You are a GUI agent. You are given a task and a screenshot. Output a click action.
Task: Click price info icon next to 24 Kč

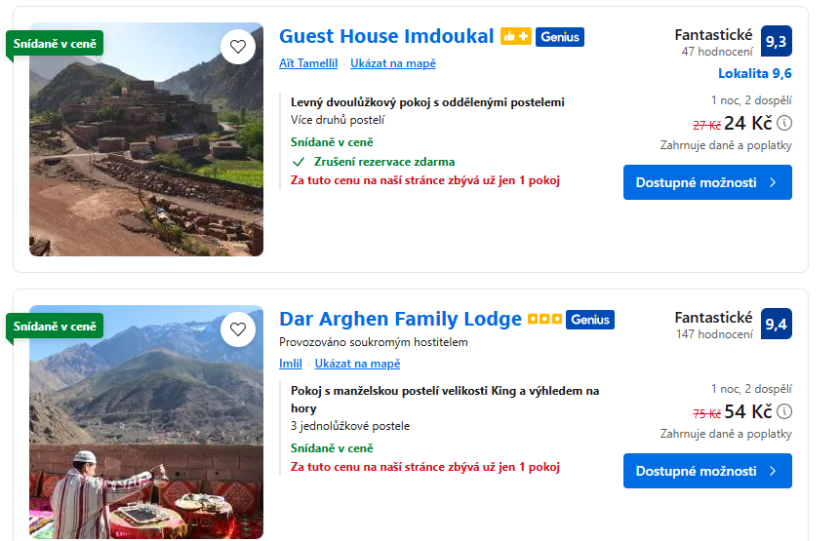785,123
